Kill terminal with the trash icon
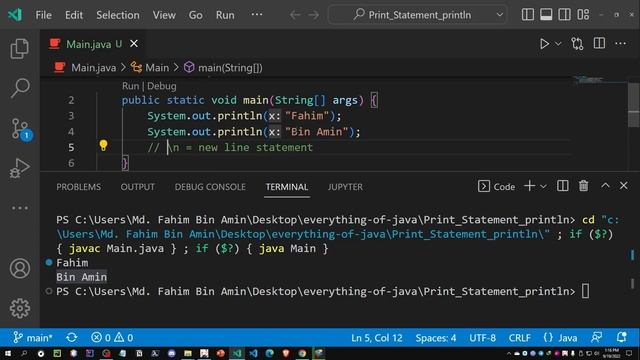 [584, 186]
